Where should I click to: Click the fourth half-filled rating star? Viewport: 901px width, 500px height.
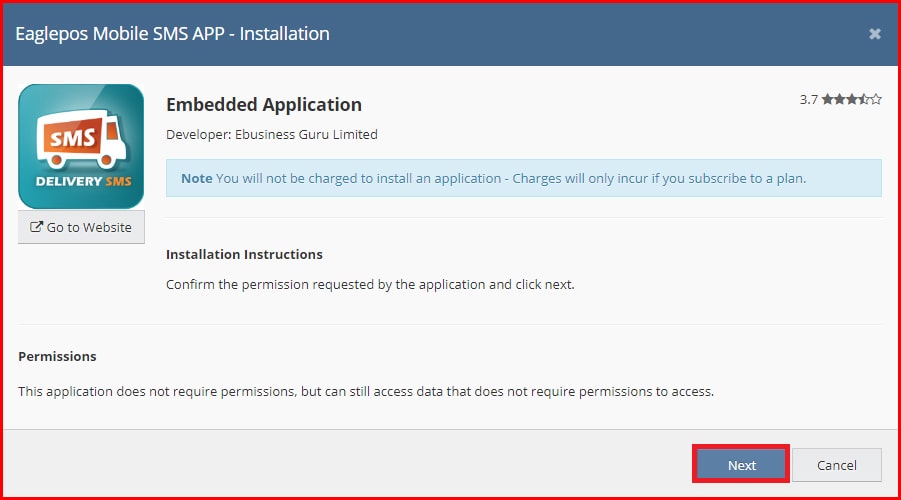click(864, 100)
